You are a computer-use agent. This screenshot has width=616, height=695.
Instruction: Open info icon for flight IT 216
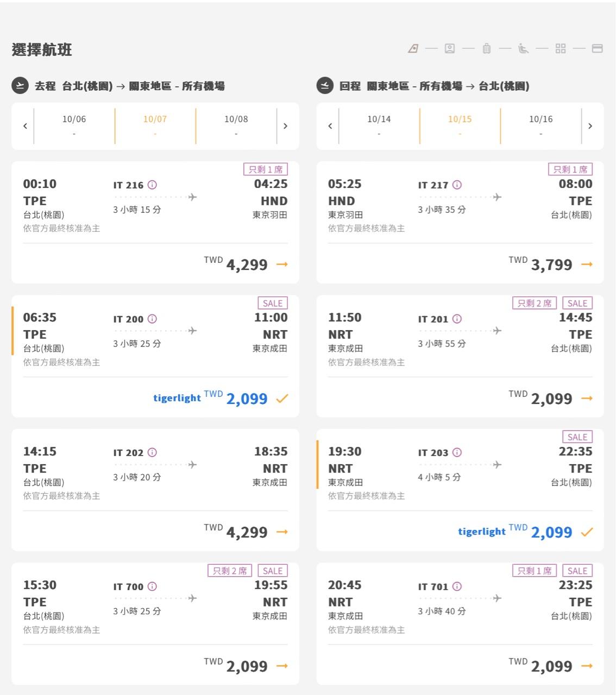click(x=152, y=185)
